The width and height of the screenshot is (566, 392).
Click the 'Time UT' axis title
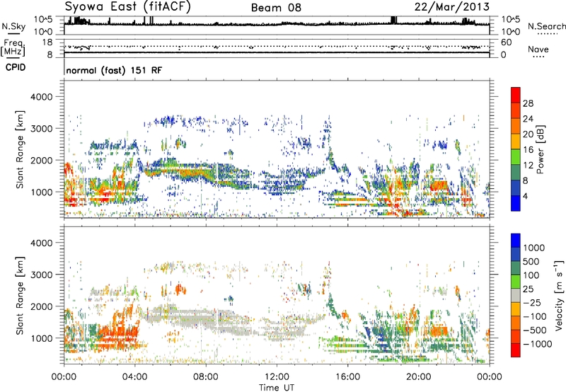coord(277,388)
